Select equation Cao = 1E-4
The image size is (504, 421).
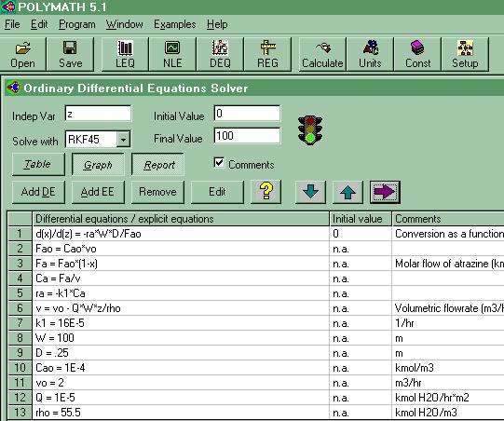[181, 368]
